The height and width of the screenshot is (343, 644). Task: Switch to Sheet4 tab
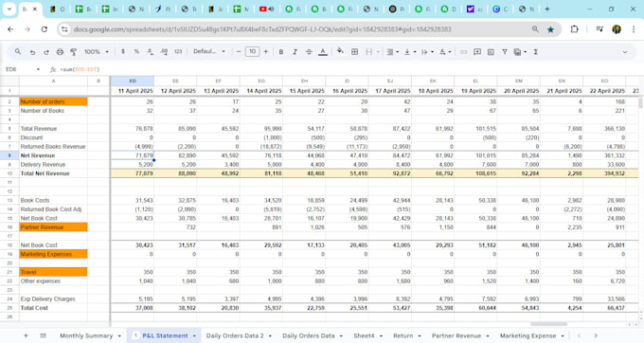click(x=364, y=335)
